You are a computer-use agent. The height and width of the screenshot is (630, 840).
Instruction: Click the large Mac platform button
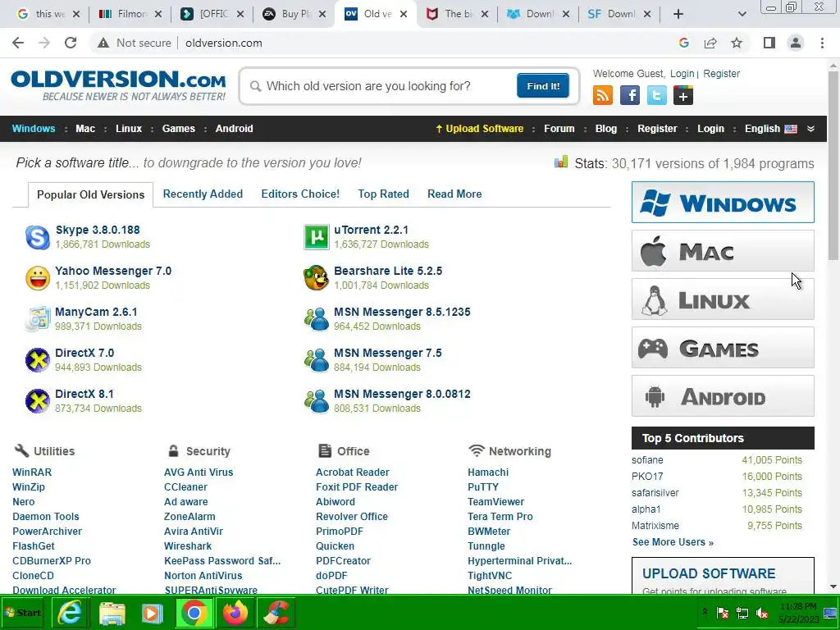click(x=723, y=251)
